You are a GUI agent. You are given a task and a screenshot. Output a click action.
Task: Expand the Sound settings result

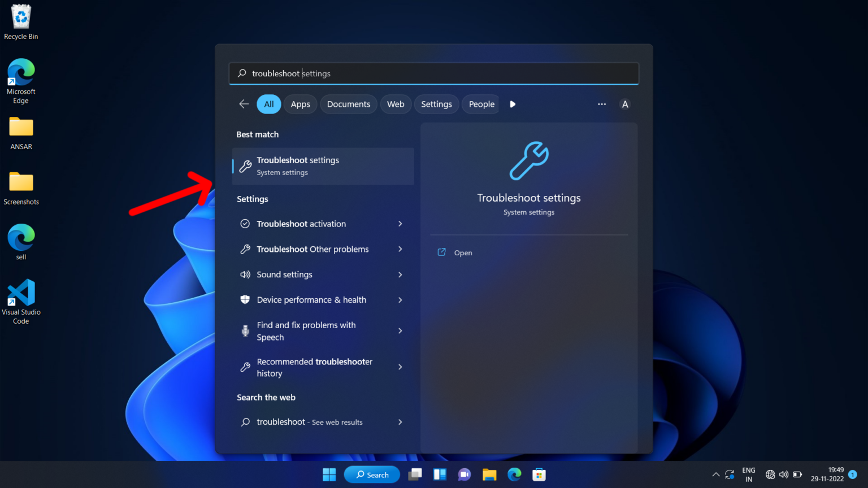(x=400, y=274)
